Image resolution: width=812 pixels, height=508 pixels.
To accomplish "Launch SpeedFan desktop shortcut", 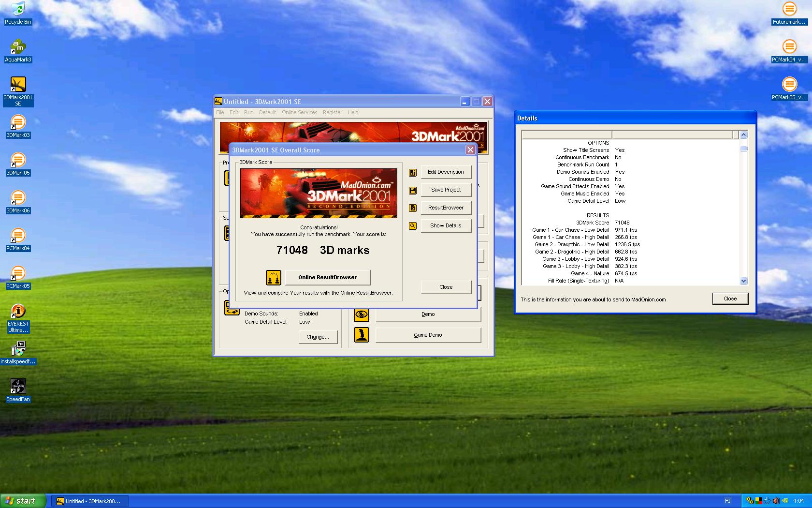I will click(18, 390).
